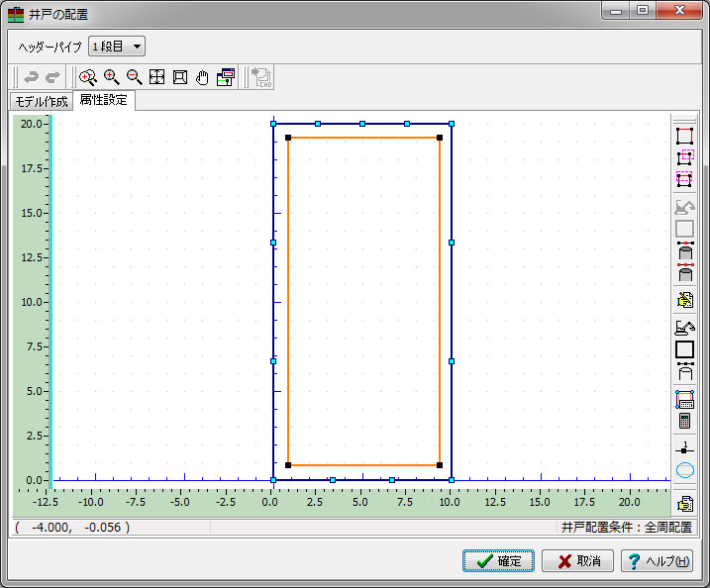The height and width of the screenshot is (588, 710).
Task: Click the gray square outline icon
Action: pos(684,229)
